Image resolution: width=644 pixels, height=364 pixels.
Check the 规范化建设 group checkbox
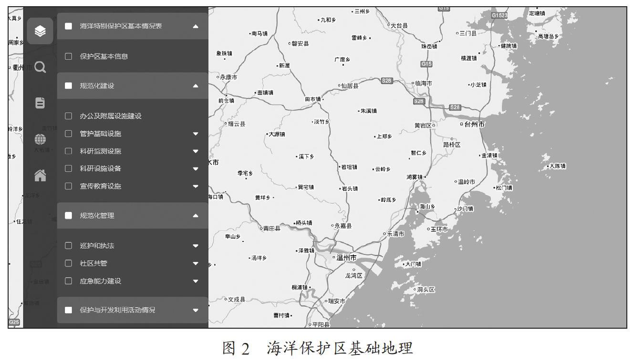[68, 86]
